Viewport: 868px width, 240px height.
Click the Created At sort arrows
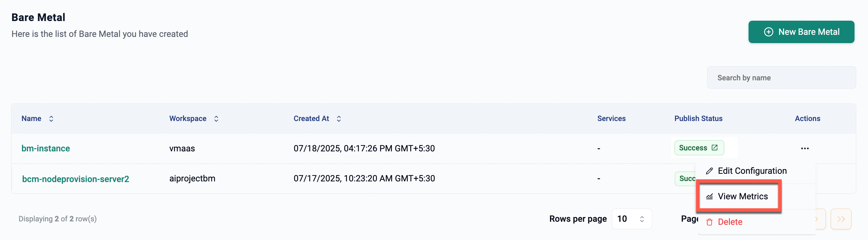pyautogui.click(x=339, y=119)
